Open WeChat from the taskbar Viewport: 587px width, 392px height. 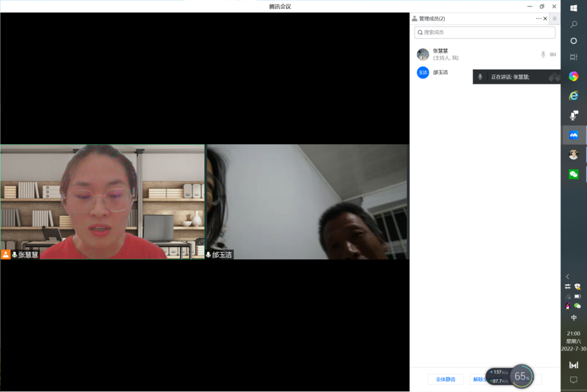pos(573,174)
